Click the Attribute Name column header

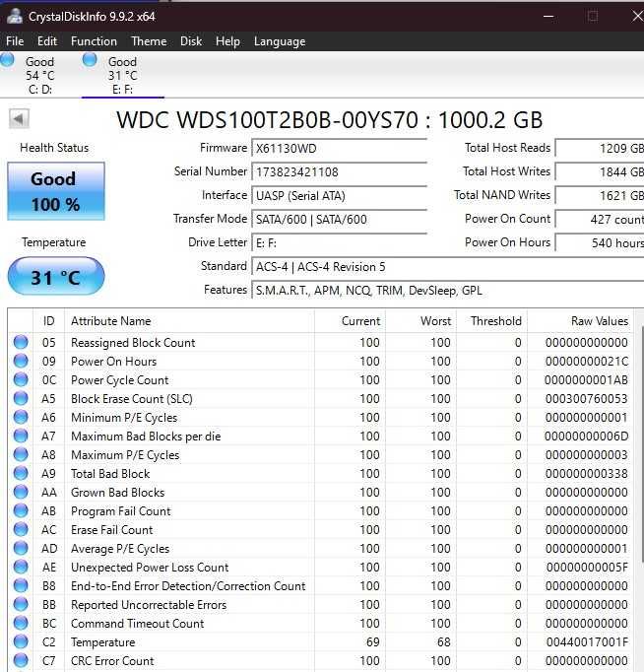coord(189,321)
